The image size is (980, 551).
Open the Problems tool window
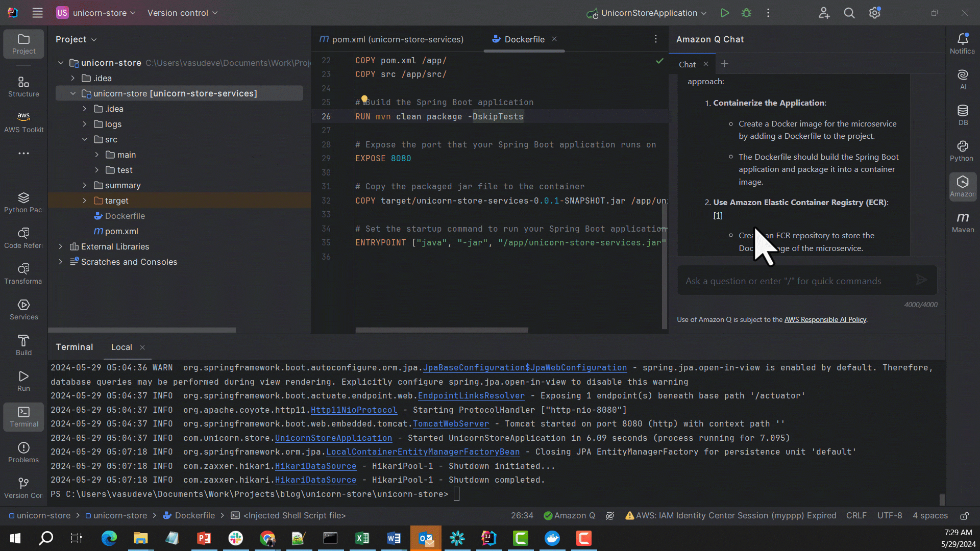[x=23, y=451]
